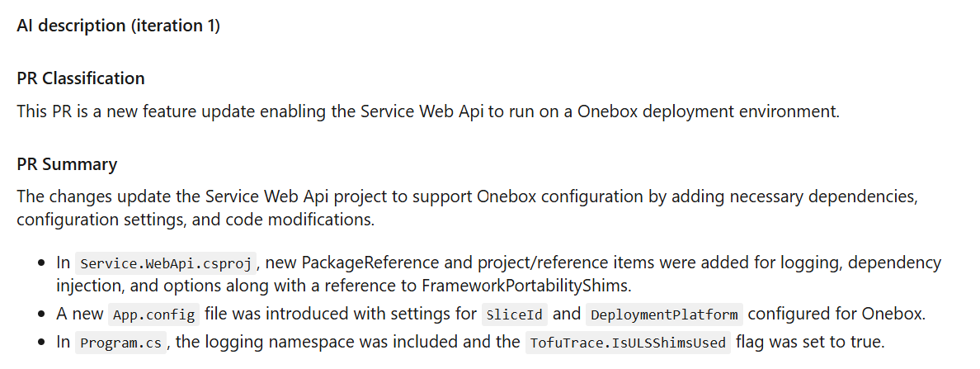
Task: Click the sentence starting "This PR is a new feature"
Action: (427, 111)
